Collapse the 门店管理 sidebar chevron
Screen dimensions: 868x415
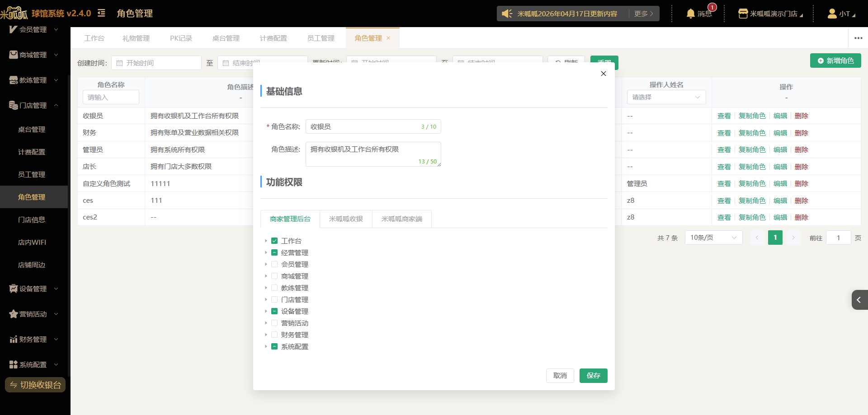56,105
